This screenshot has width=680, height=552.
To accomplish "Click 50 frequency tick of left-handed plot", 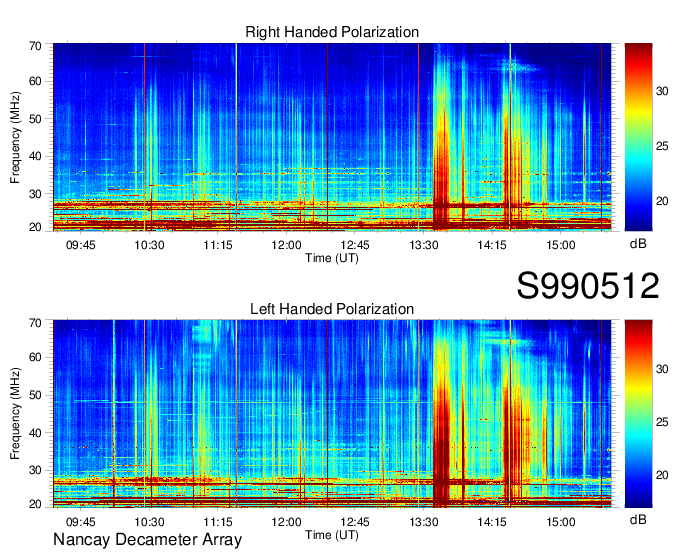I will click(35, 395).
